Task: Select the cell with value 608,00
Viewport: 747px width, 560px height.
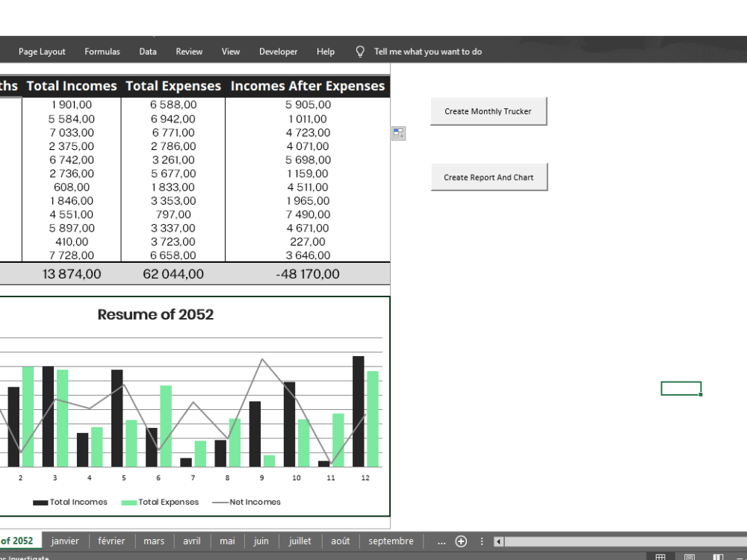Action: pyautogui.click(x=72, y=187)
